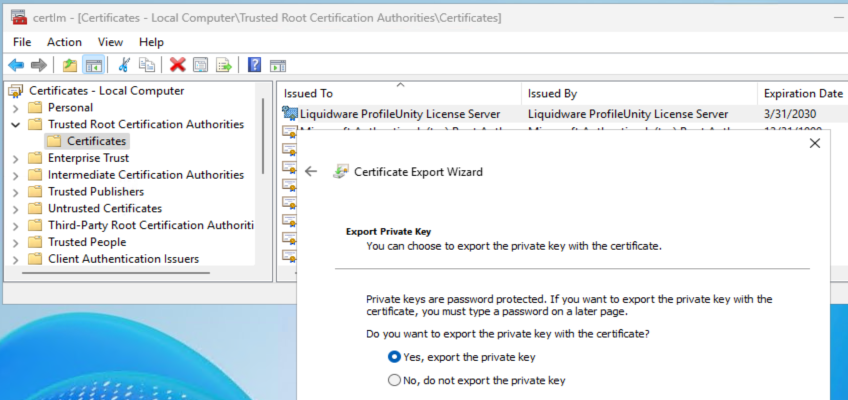848x400 pixels.
Task: Click the red Delete X icon
Action: coord(177,65)
